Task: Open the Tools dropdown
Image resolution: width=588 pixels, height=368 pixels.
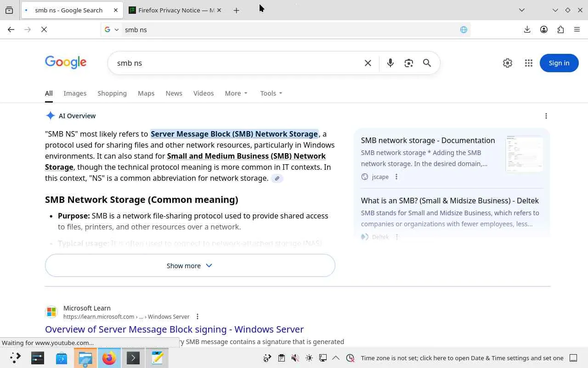Action: coord(271,93)
